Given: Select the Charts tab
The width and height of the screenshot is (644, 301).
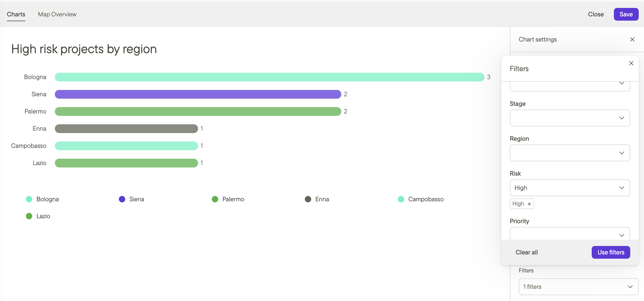Looking at the screenshot, I should 16,14.
